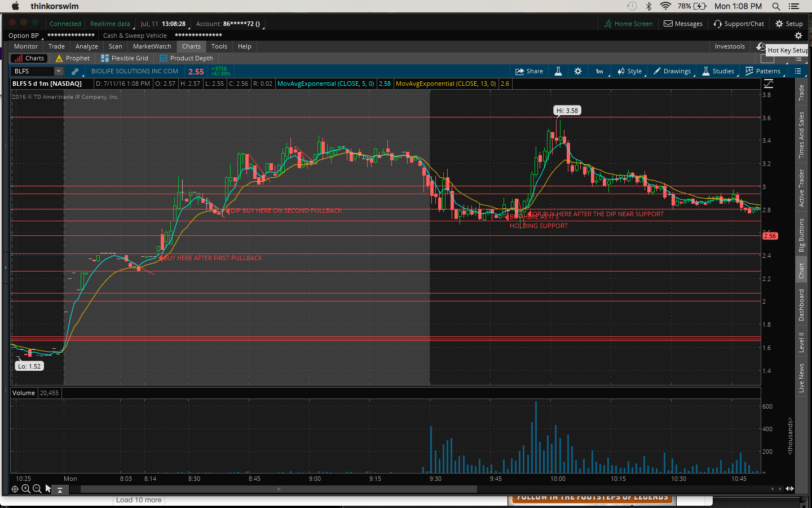Viewport: 812px width, 508px height.
Task: Toggle Times And Sales side panel
Action: [801, 134]
